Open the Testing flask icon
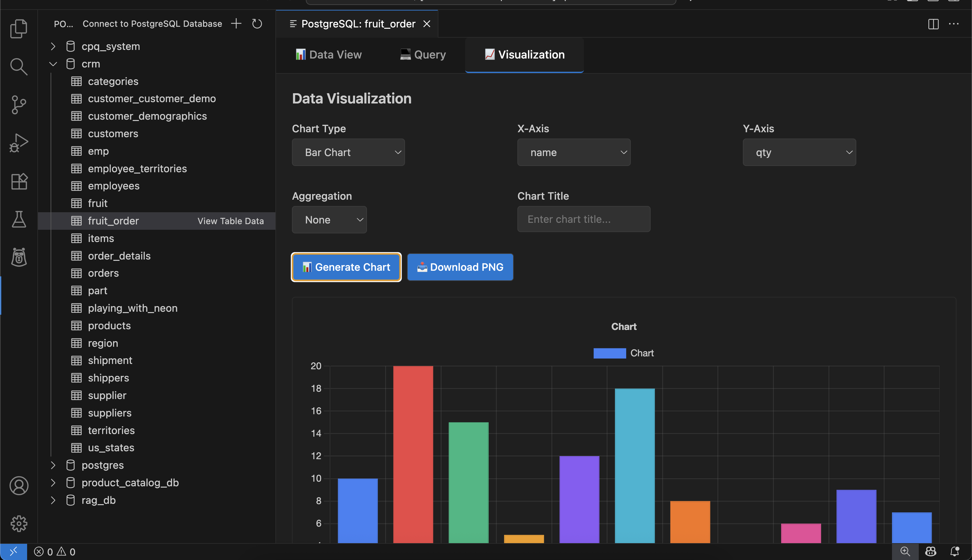 pyautogui.click(x=19, y=219)
